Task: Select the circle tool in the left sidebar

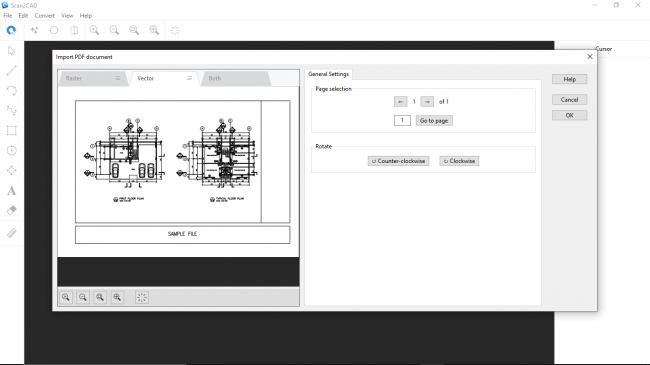Action: click(x=12, y=150)
